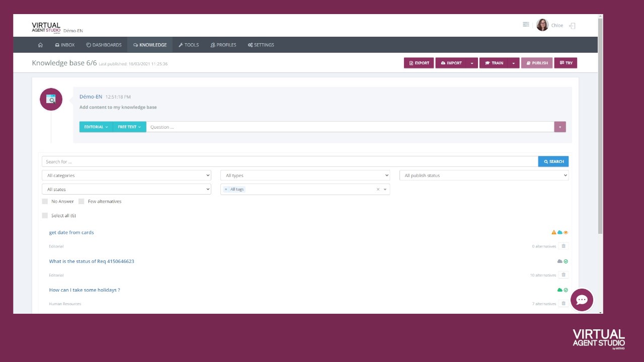
Task: Expand the All publish status dropdown
Action: click(484, 175)
